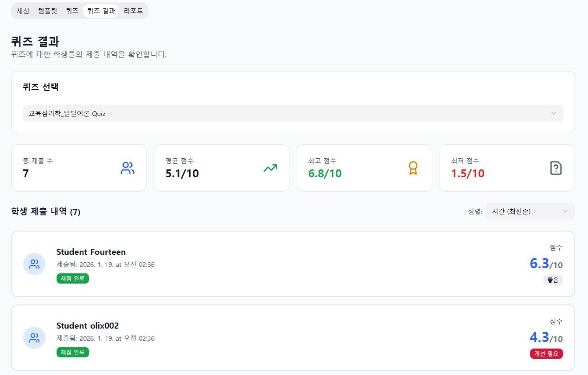
Task: Open the quiz selection dropdown
Action: point(293,113)
